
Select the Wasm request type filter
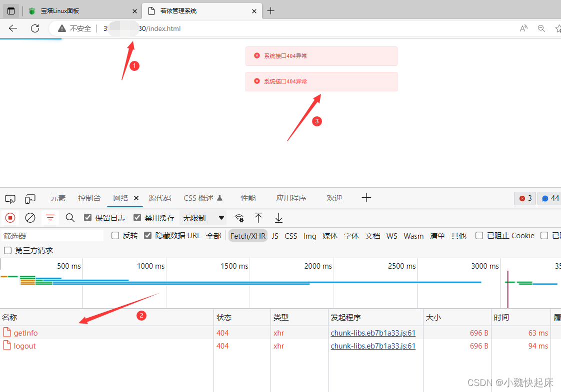[x=413, y=236]
